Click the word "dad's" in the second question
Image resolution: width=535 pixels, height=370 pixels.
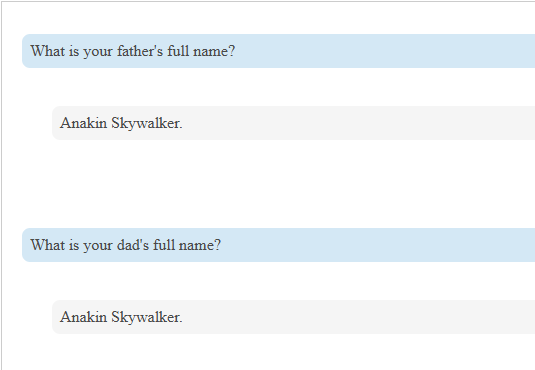(x=133, y=245)
